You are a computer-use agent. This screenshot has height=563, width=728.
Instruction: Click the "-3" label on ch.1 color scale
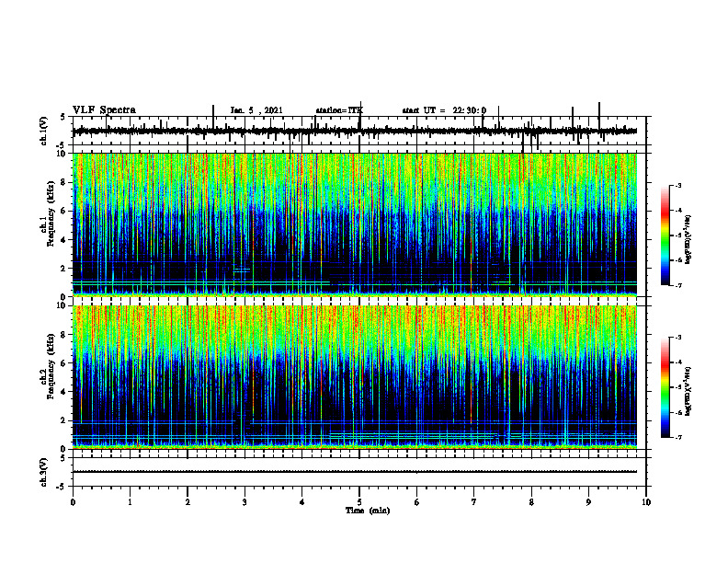tap(677, 185)
